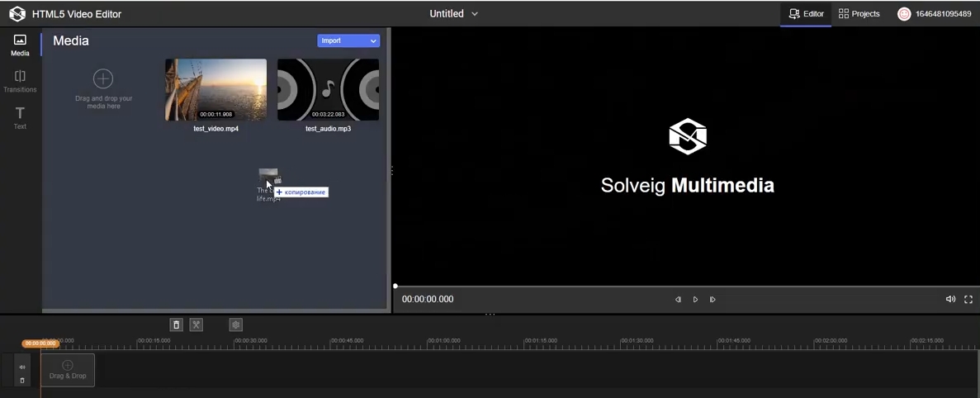Viewport: 980px width, 398px height.
Task: Click the panel divider handle beside preview
Action: (x=392, y=171)
